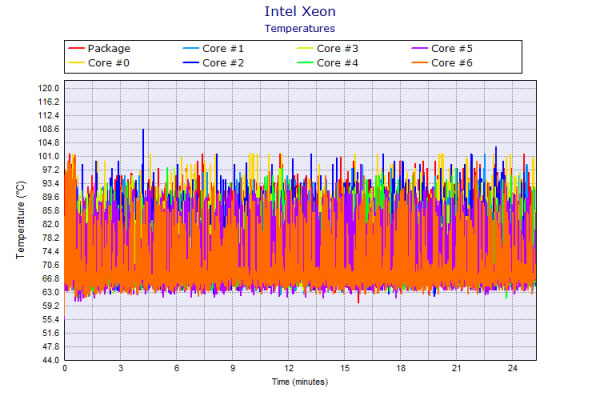600x400 pixels.
Task: Click the Core #4 green legend swatch
Action: pos(305,63)
